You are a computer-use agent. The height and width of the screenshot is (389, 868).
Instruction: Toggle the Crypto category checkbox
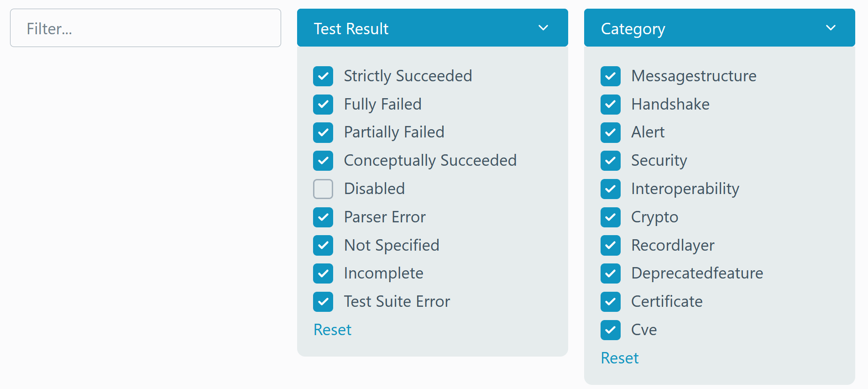611,217
